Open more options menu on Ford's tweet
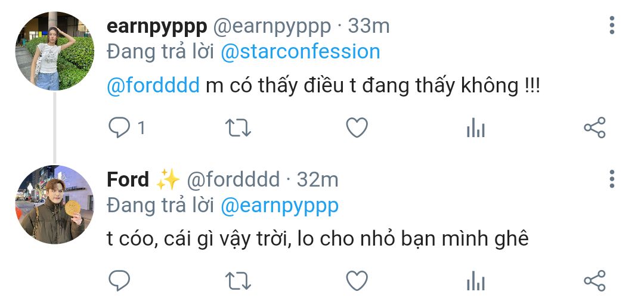This screenshot has height=304, width=644. (612, 179)
